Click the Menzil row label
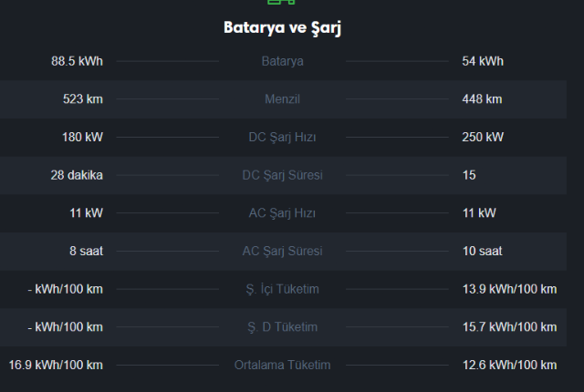584x392 pixels. pyautogui.click(x=282, y=99)
